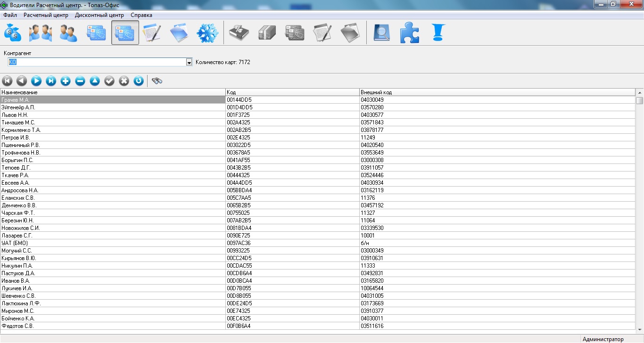644x343 pixels.
Task: Select the row Петров И.В.
Action: [318, 138]
